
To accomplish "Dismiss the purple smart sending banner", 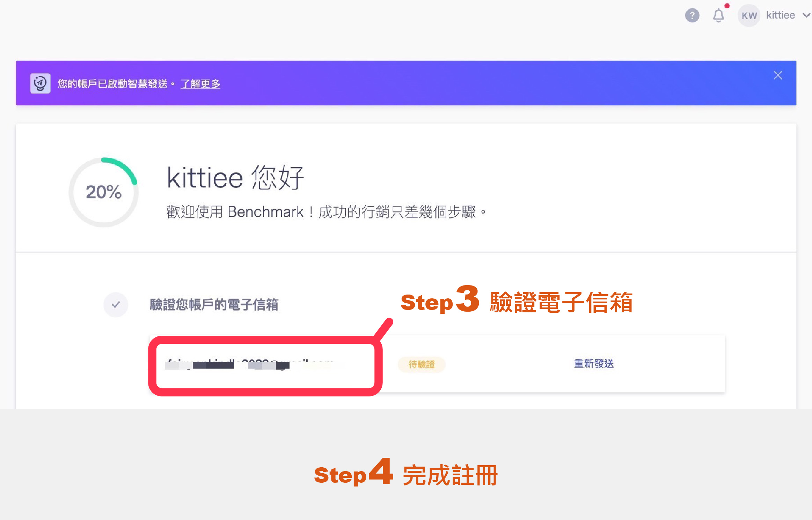I will click(777, 75).
